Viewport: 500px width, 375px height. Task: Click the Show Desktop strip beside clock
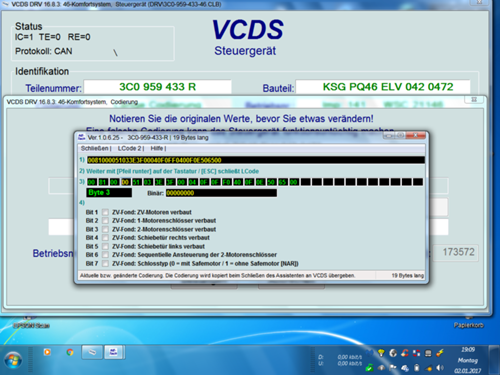(495, 360)
